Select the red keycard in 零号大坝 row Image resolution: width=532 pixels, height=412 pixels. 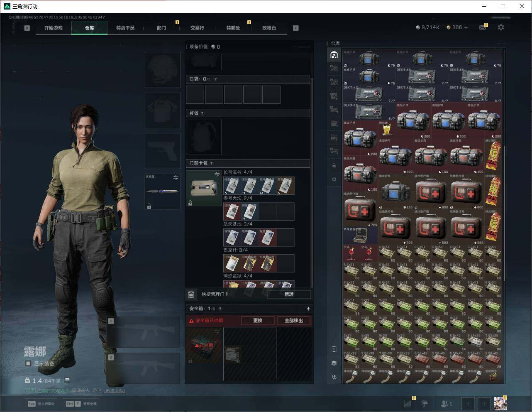coord(232,211)
